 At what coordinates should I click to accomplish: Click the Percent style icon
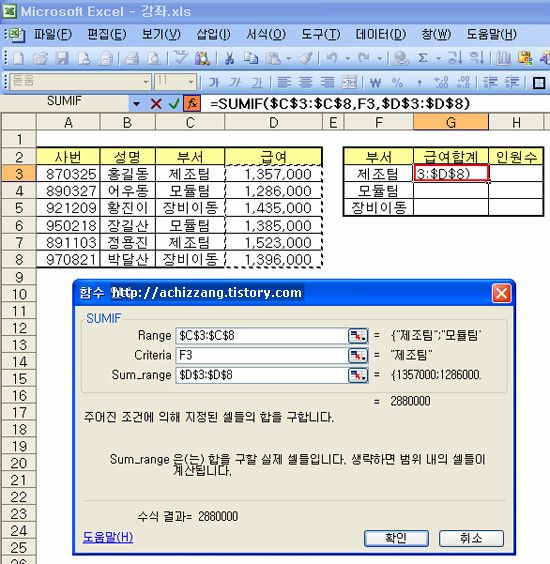tap(397, 83)
